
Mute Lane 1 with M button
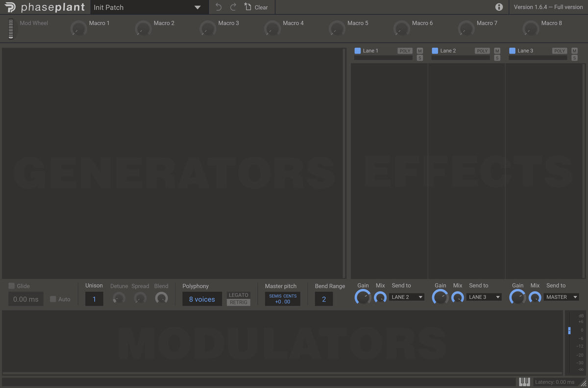pos(420,51)
